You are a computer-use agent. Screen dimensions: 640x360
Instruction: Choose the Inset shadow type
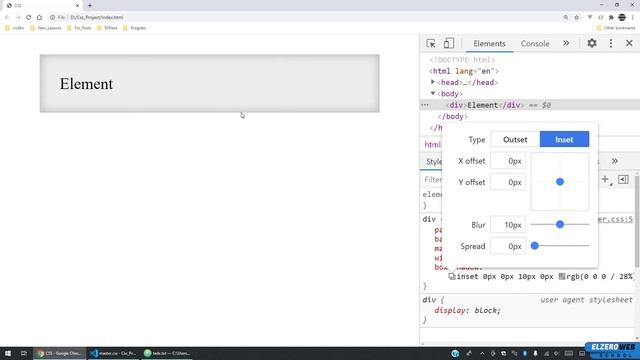564,140
